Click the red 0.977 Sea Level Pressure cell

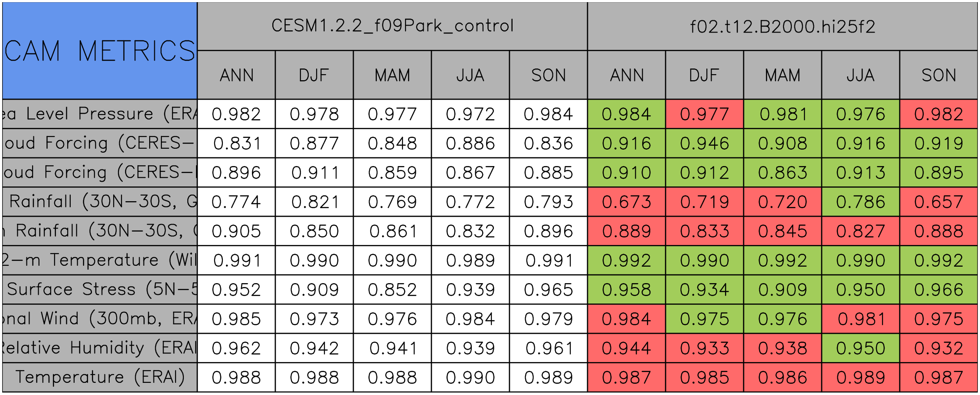pos(705,114)
